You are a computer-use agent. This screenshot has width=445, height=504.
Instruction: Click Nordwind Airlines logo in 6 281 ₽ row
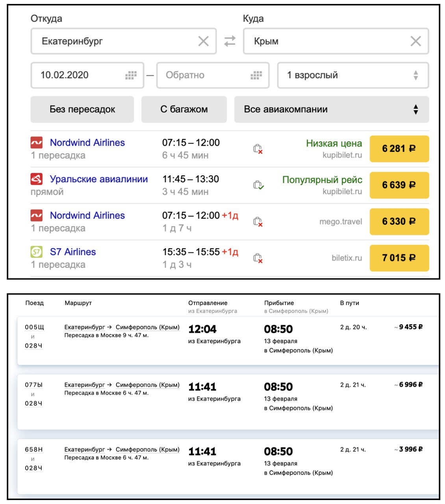[37, 143]
